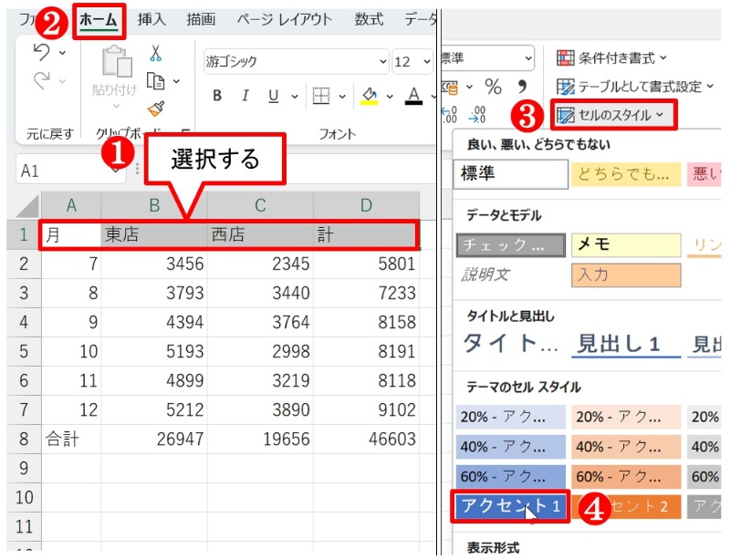730x560 pixels.
Task: Click the Fill Color bucket icon
Action: (x=370, y=96)
